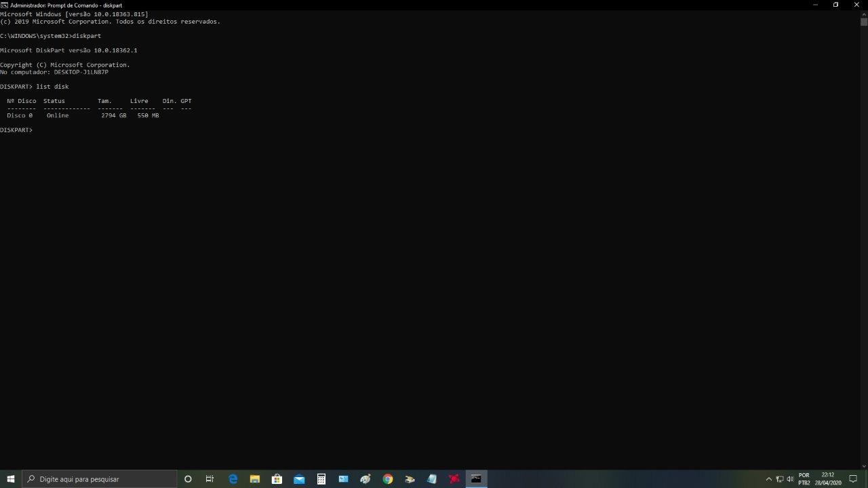This screenshot has width=868, height=488.
Task: Launch Google Chrome from the taskbar
Action: (388, 479)
